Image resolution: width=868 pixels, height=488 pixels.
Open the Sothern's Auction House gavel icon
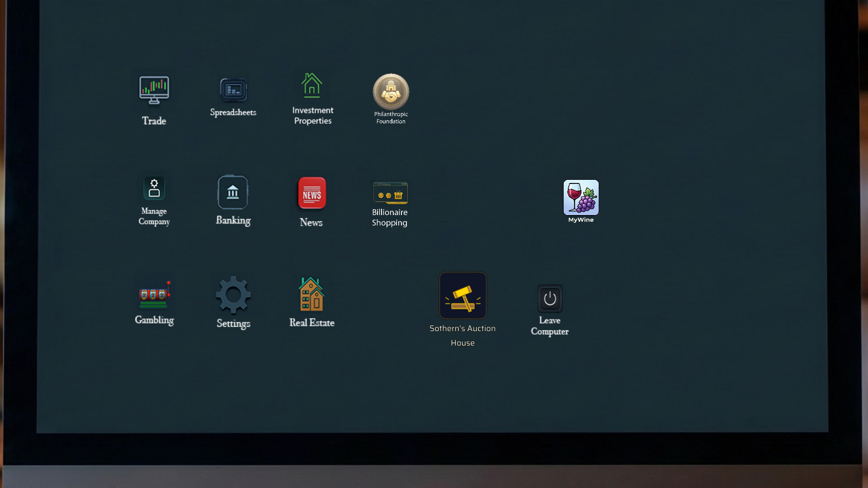463,296
